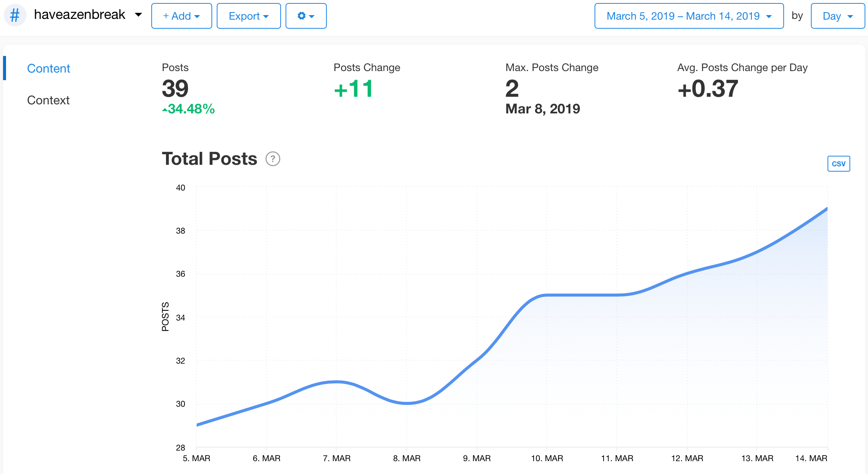Image resolution: width=868 pixels, height=474 pixels.
Task: Click the 7. MAR axis marker
Action: coord(337,458)
